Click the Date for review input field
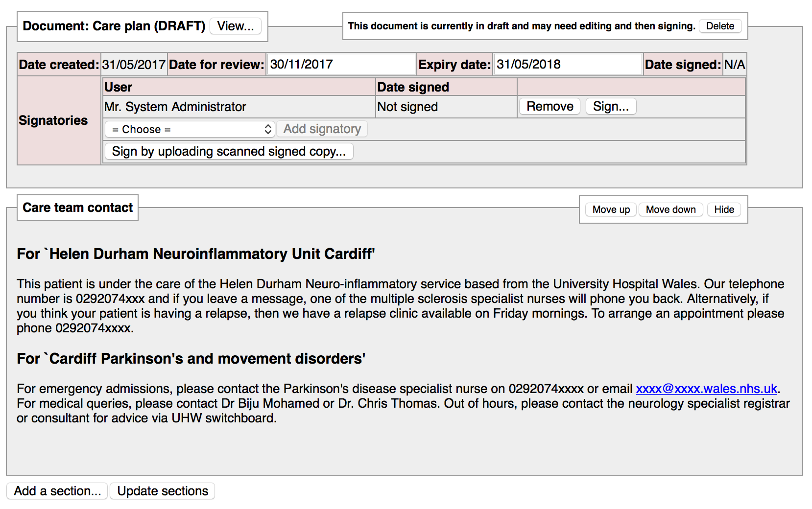812x509 pixels. click(x=341, y=64)
